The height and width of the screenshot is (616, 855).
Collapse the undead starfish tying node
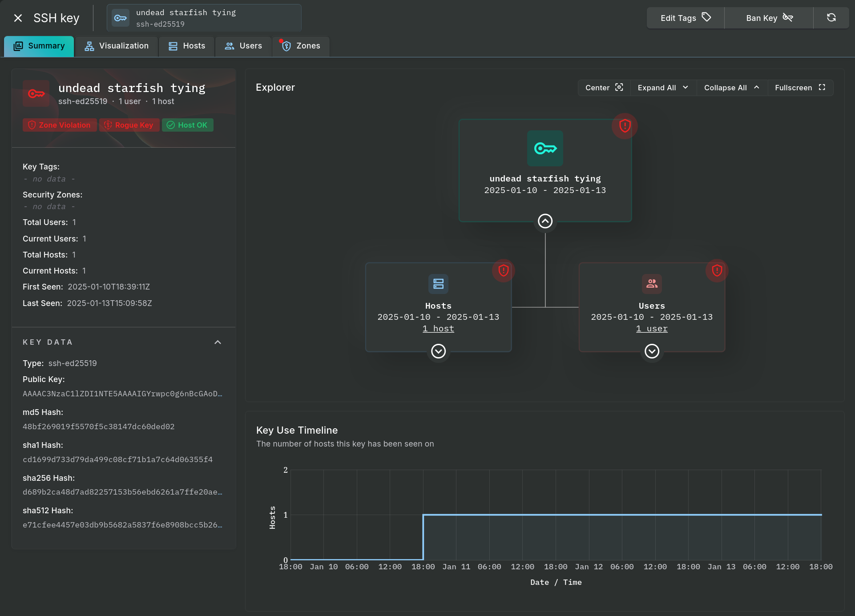pos(545,221)
